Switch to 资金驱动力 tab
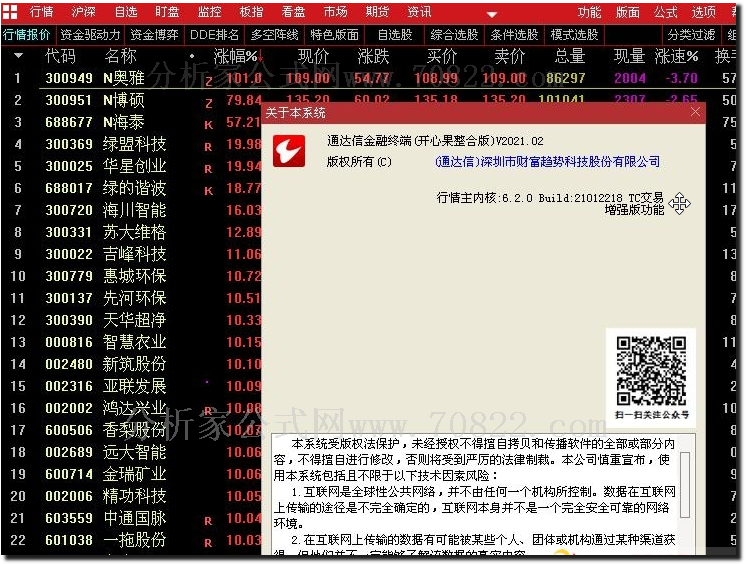Screen dimensions: 746x564 click(90, 35)
